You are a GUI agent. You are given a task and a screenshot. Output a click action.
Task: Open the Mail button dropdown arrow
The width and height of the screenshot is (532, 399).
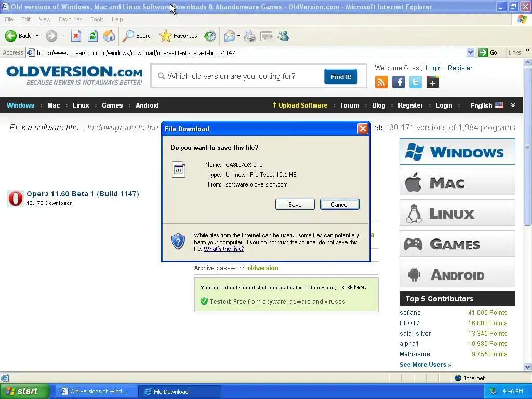tap(238, 36)
